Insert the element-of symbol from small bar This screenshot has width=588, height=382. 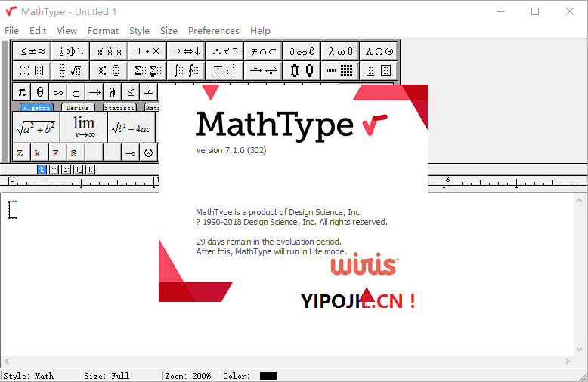pos(76,92)
